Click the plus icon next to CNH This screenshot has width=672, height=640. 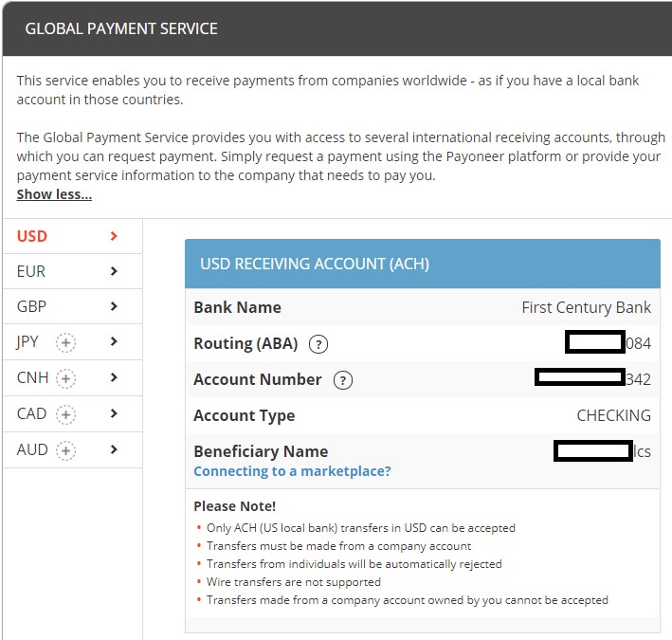[66, 378]
